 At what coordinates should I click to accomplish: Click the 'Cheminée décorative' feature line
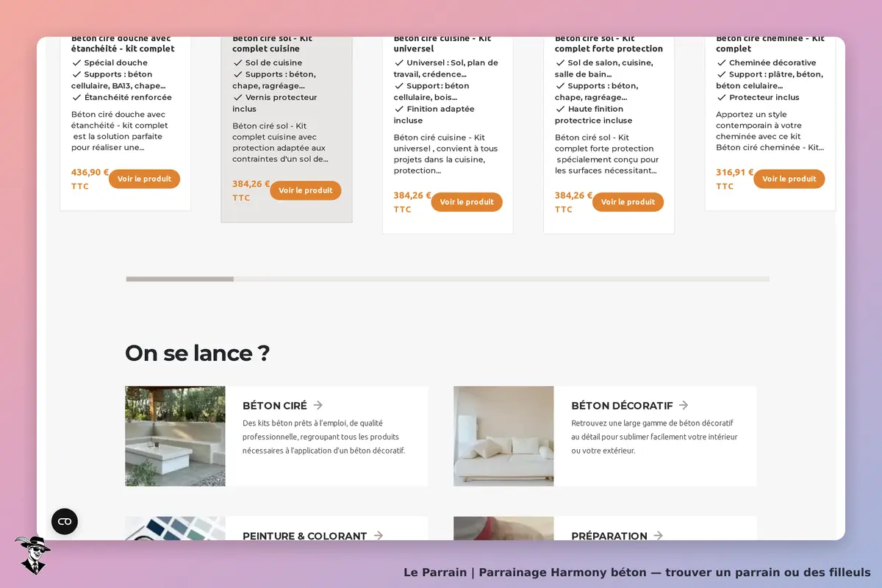766,62
